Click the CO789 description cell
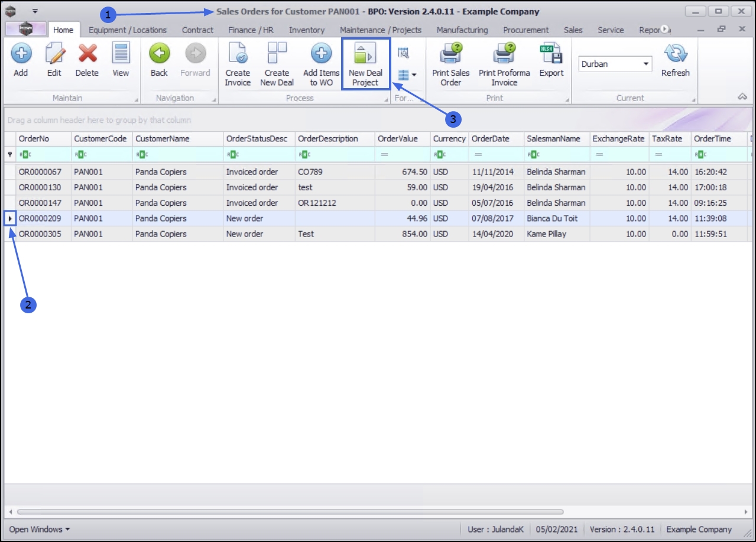This screenshot has height=542, width=756. click(335, 172)
